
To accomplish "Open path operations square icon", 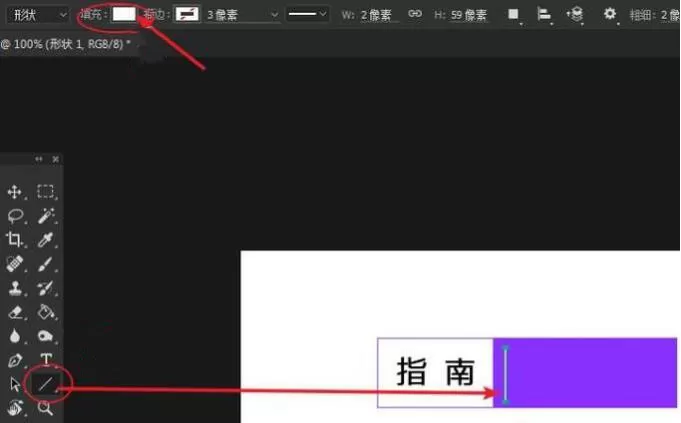I will pyautogui.click(x=513, y=15).
